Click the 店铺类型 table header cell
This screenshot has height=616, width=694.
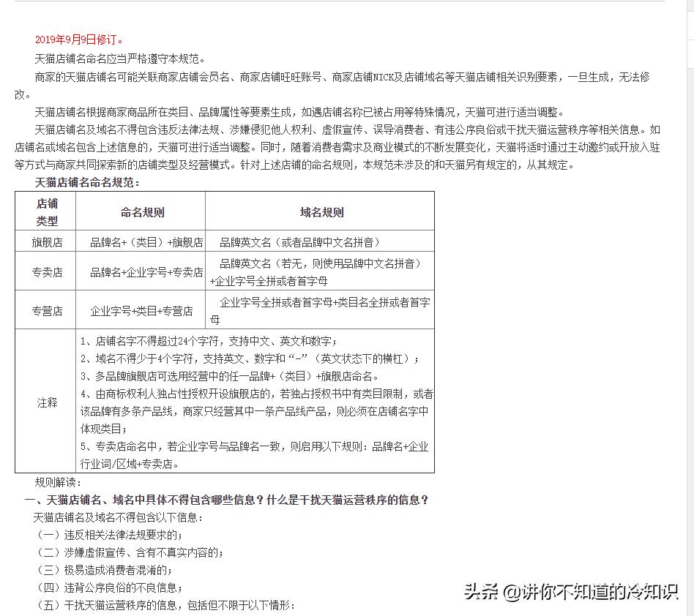[45, 212]
